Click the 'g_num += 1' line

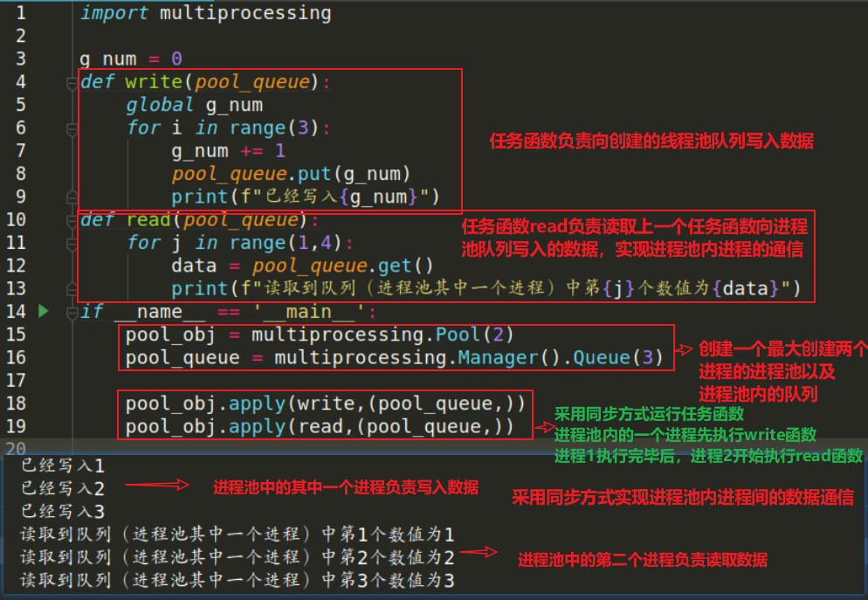228,150
